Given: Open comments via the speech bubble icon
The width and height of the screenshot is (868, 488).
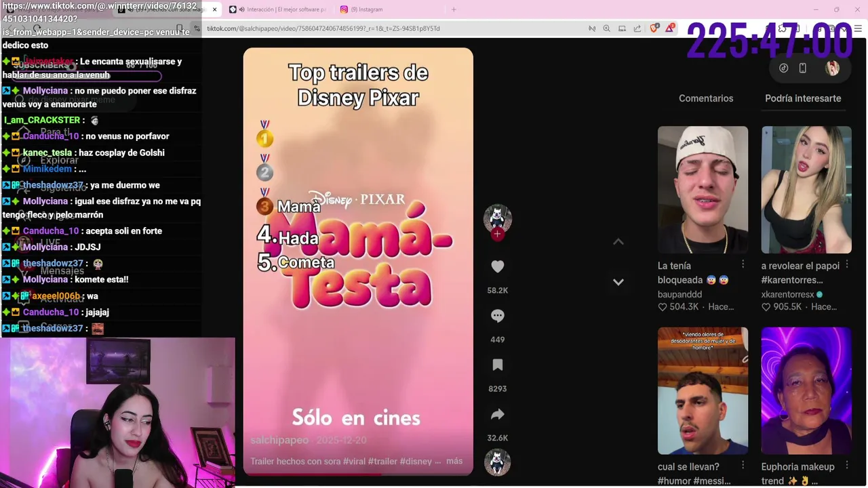Looking at the screenshot, I should tap(497, 316).
